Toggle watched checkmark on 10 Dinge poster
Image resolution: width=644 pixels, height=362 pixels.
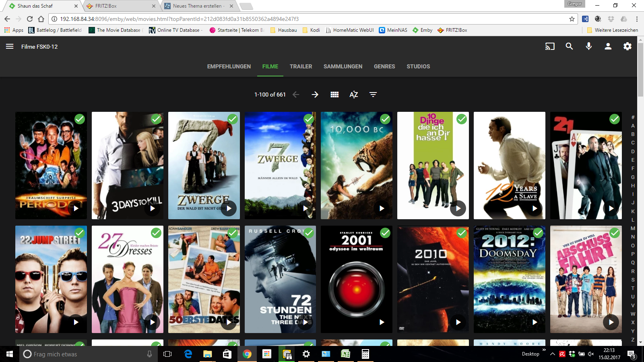coord(462,119)
